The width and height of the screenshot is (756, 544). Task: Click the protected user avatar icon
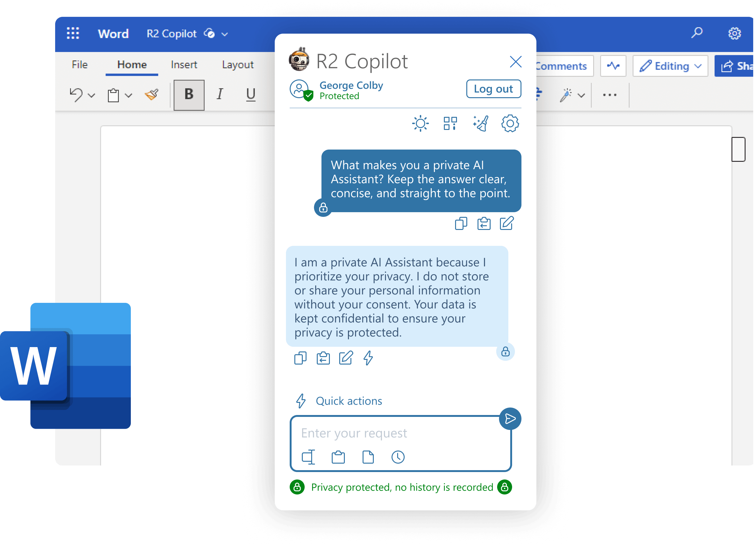[x=301, y=90]
